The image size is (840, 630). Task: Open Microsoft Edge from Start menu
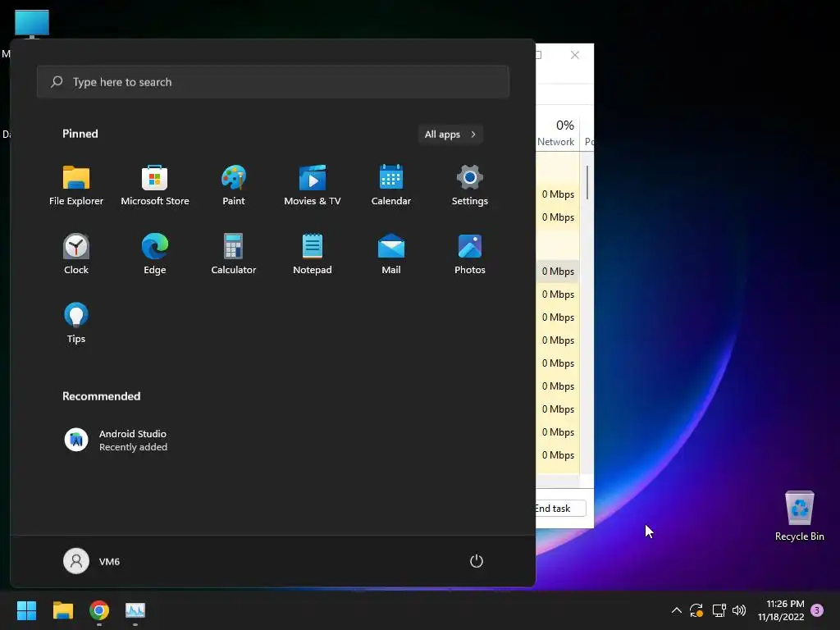point(155,254)
